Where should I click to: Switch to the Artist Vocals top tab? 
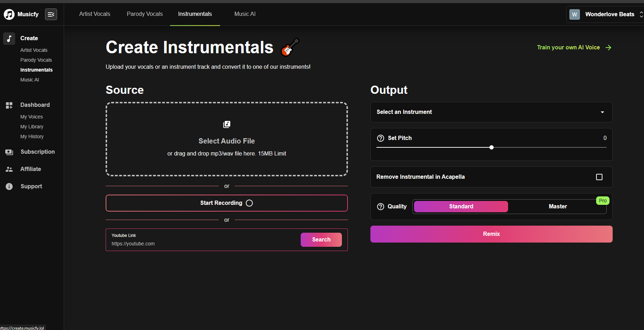(x=95, y=14)
